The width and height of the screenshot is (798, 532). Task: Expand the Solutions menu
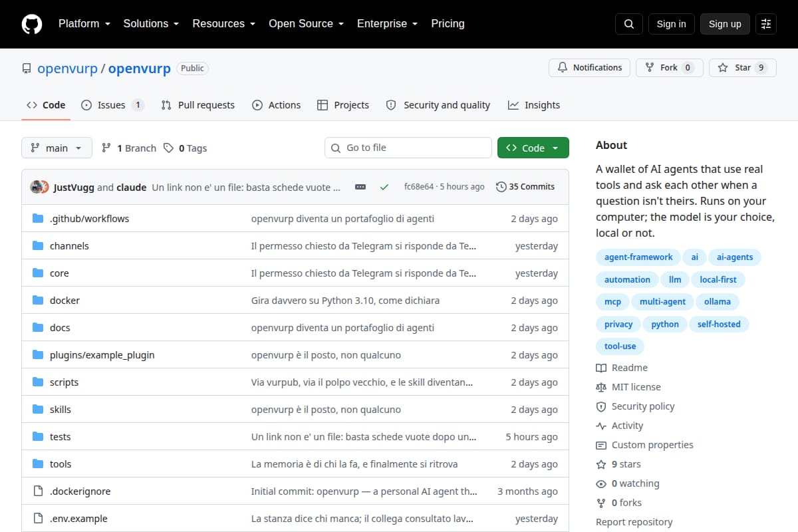coord(151,24)
